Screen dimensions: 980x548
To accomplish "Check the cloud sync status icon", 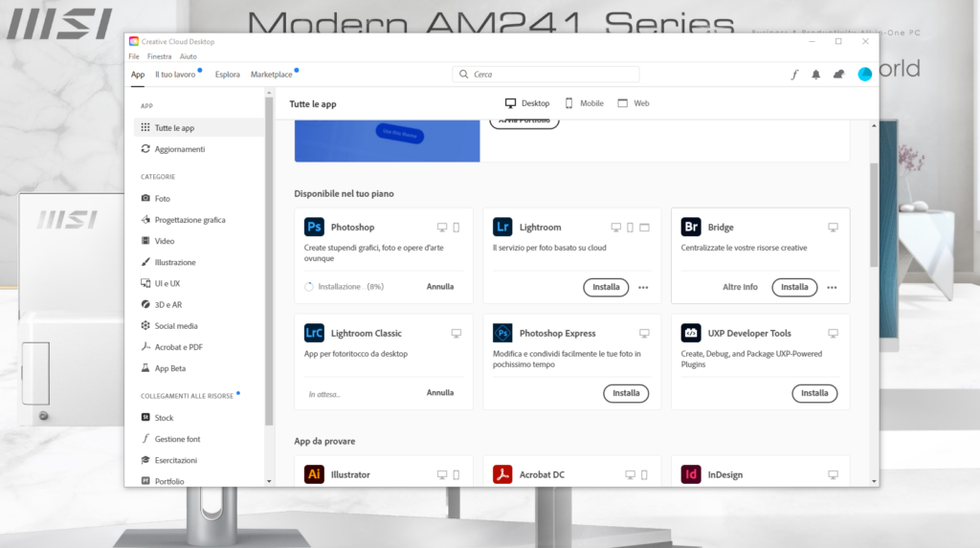I will pos(839,75).
